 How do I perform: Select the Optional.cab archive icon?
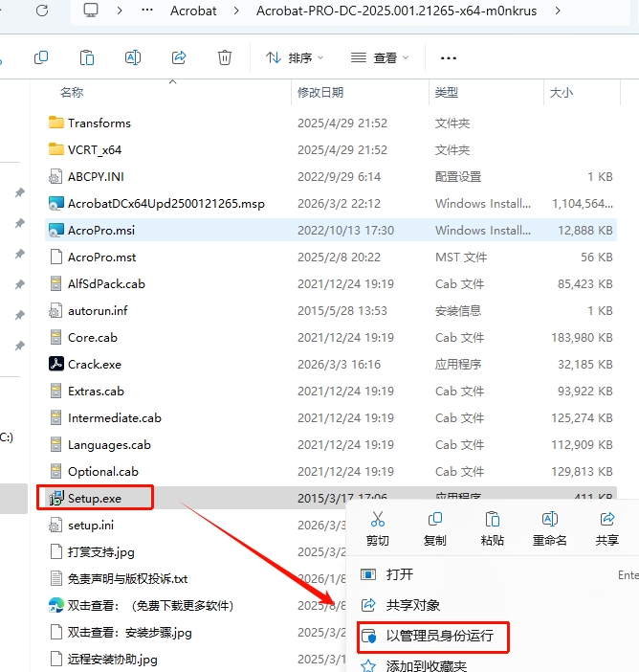coord(55,471)
